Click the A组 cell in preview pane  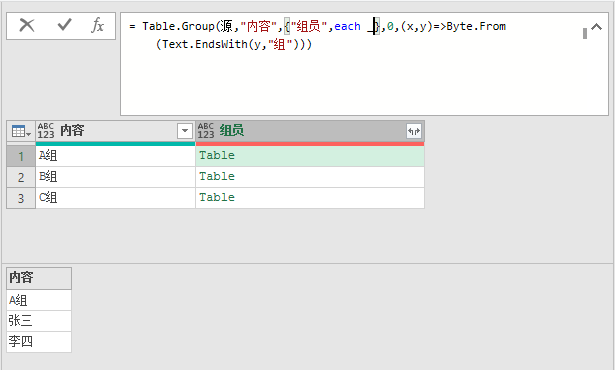tap(39, 301)
